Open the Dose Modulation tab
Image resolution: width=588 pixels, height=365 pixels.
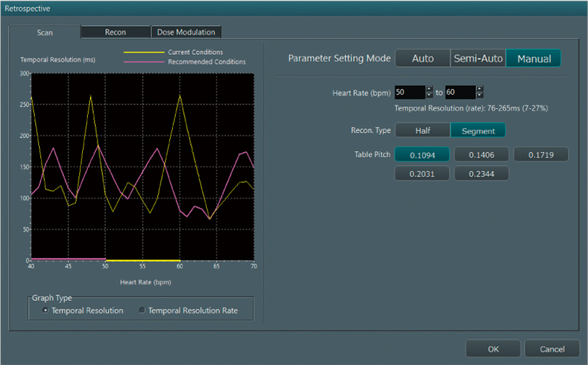click(186, 32)
